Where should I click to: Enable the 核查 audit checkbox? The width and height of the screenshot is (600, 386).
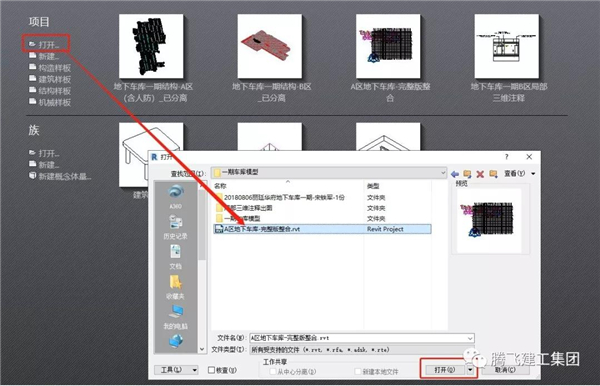tap(211, 370)
